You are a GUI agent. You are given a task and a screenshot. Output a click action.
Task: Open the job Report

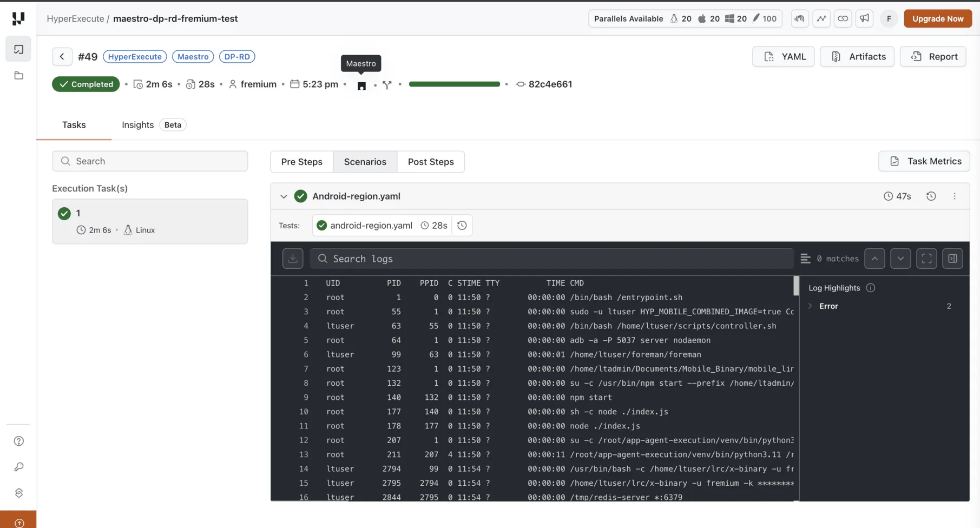click(933, 56)
